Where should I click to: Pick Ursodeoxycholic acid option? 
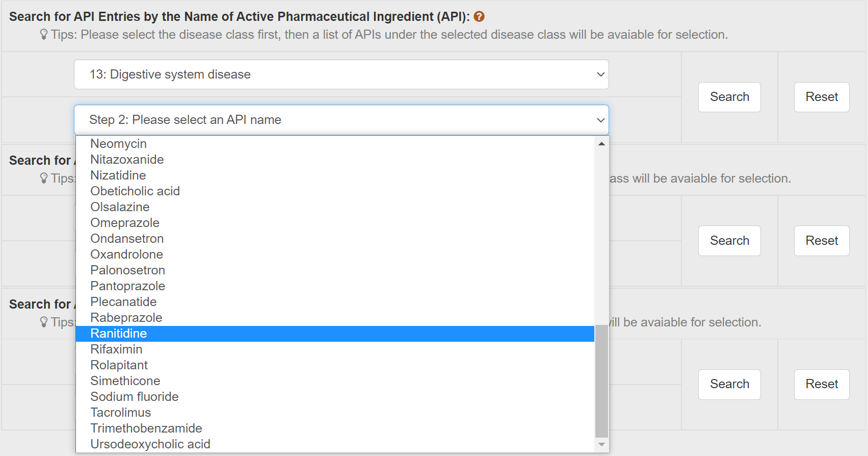point(150,444)
